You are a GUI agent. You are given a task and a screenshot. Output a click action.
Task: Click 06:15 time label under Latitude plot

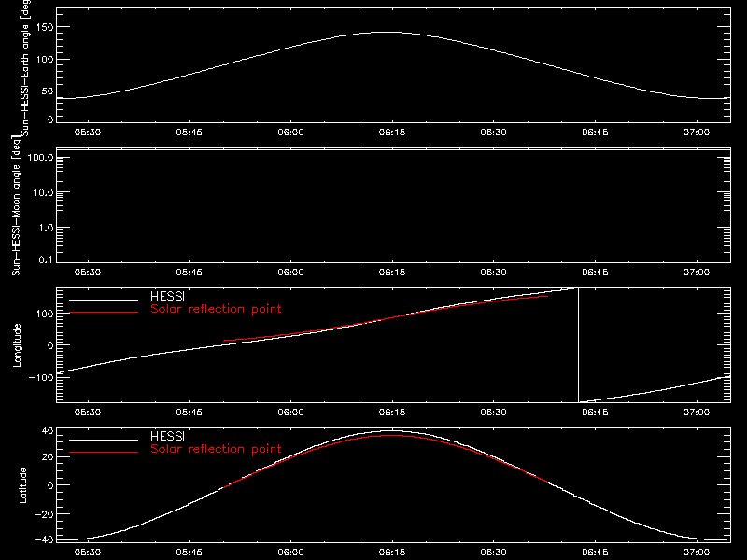point(392,553)
